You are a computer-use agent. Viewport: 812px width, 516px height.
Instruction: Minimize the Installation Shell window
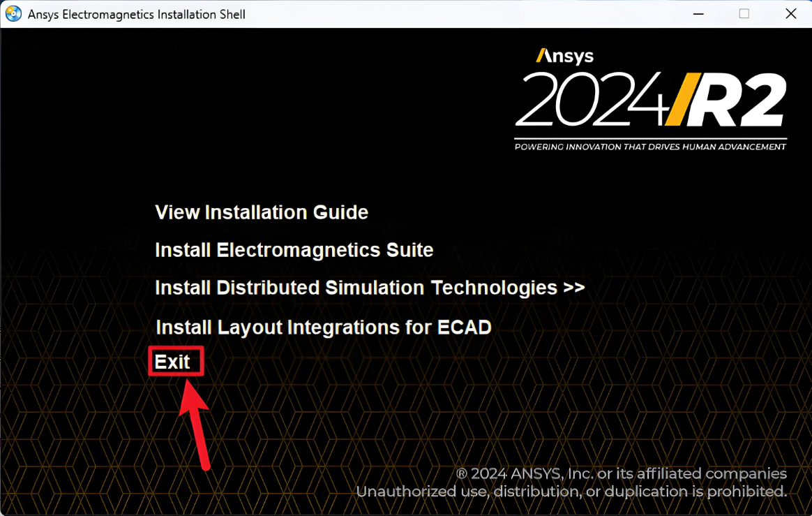coord(698,14)
